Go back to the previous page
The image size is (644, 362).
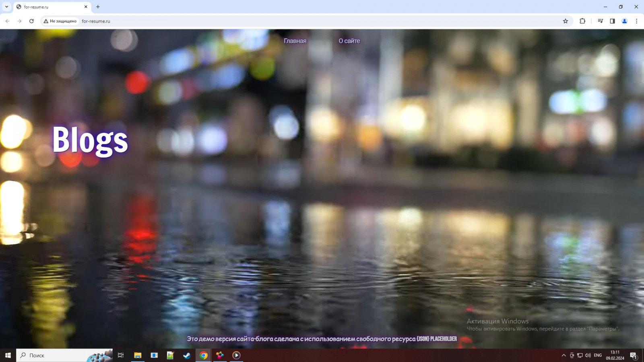point(7,21)
